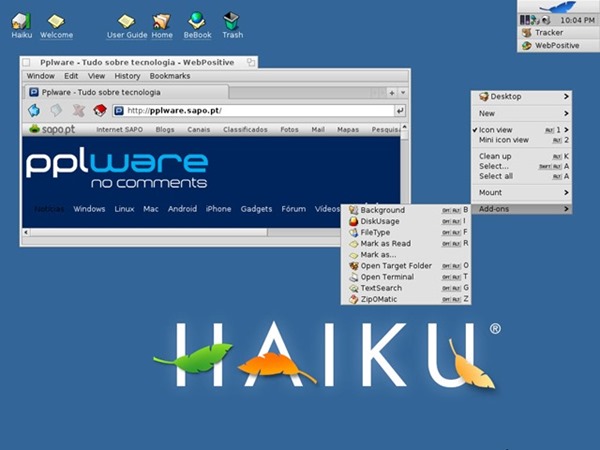Open the tab list dropdown arrow
The width and height of the screenshot is (600, 450).
pyautogui.click(x=403, y=93)
